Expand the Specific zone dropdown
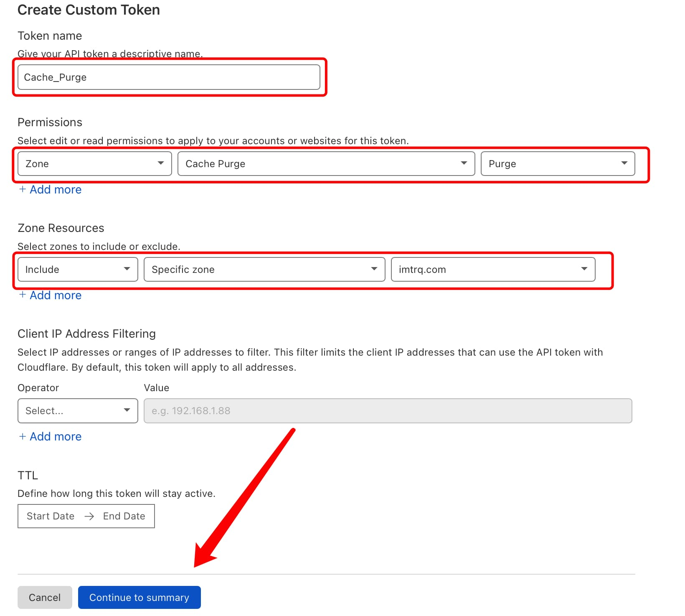 pos(264,270)
